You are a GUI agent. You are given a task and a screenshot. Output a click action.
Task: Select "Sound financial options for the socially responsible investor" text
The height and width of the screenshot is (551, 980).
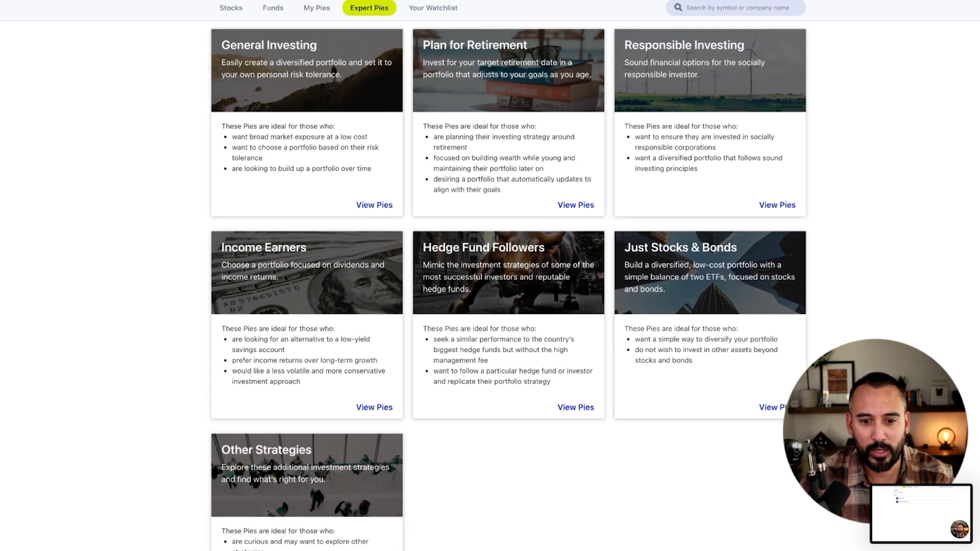695,69
